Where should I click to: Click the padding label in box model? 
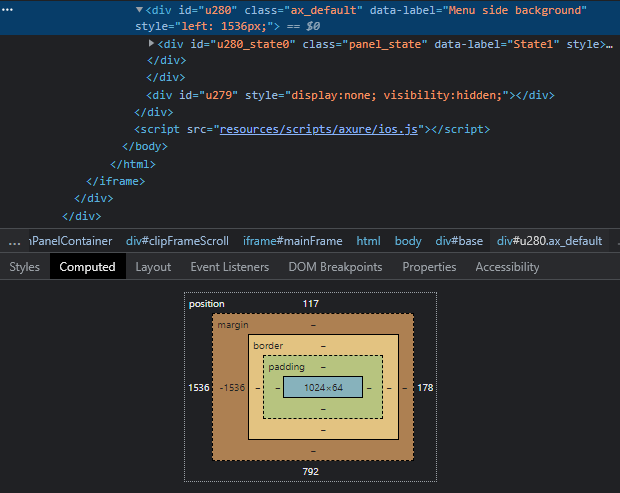pos(286,367)
